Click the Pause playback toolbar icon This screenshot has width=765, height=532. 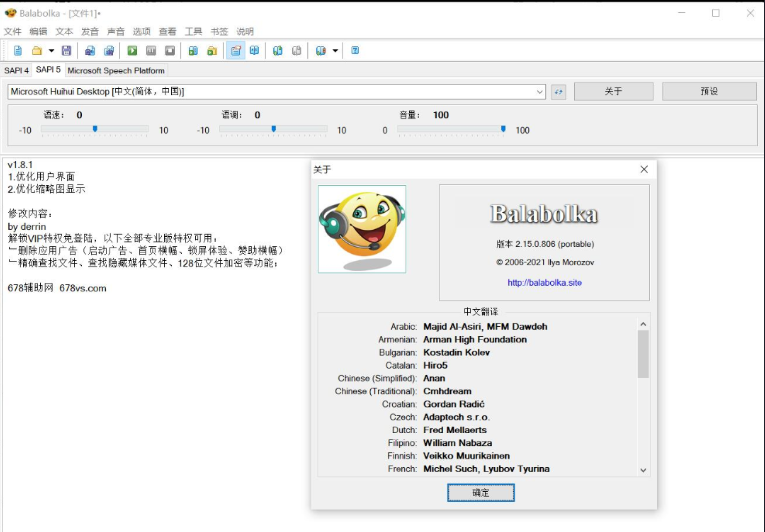click(151, 50)
